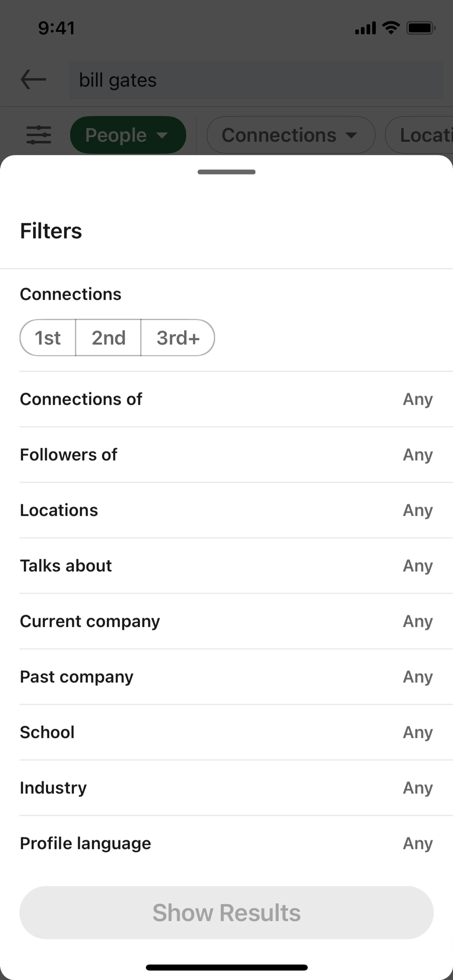Open the all filters sliders icon

[38, 135]
